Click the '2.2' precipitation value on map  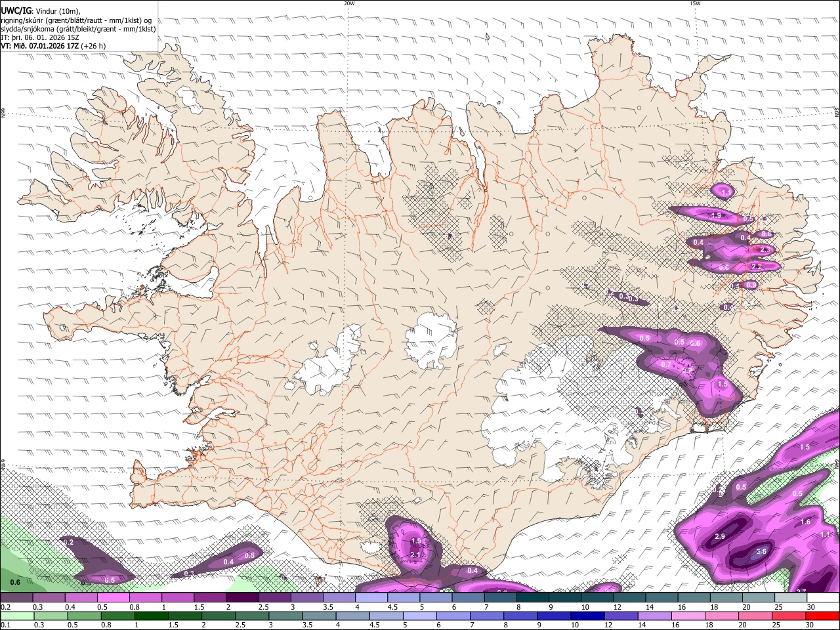(755, 266)
